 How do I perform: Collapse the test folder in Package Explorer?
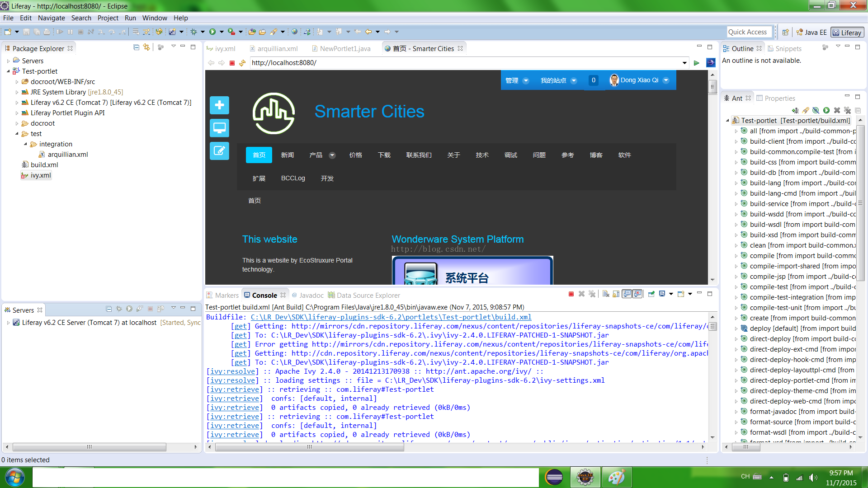[x=17, y=134]
